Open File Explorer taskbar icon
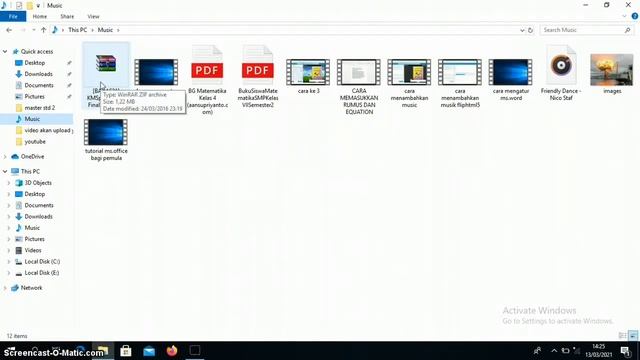 coord(103,351)
